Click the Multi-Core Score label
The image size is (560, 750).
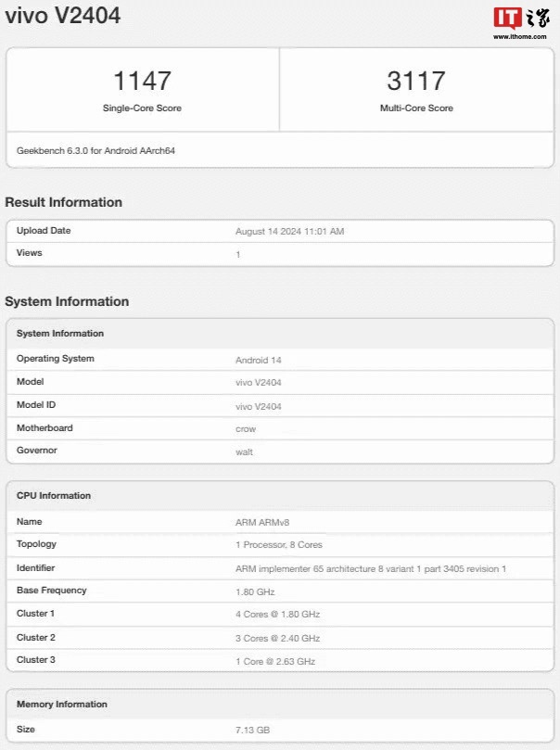(x=416, y=108)
